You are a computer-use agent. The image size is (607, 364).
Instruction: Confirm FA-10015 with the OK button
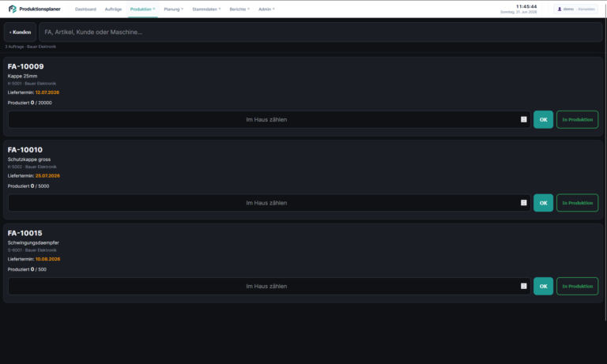point(543,287)
